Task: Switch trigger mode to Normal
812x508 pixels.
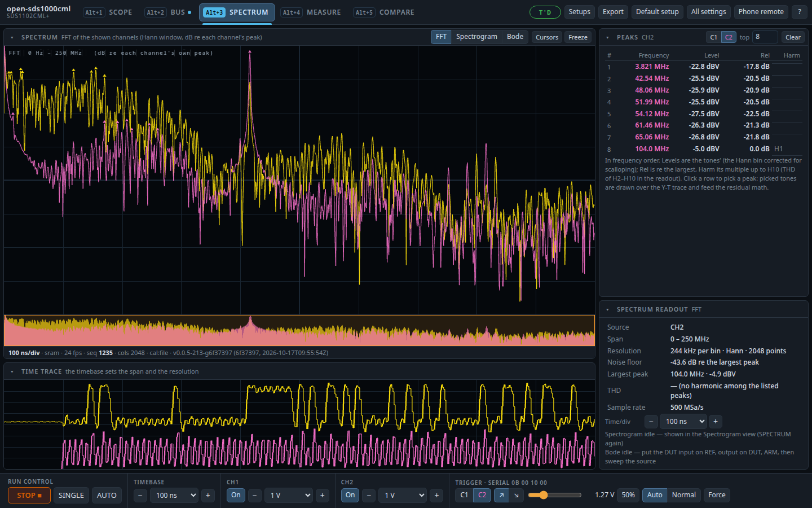Action: coord(683,495)
